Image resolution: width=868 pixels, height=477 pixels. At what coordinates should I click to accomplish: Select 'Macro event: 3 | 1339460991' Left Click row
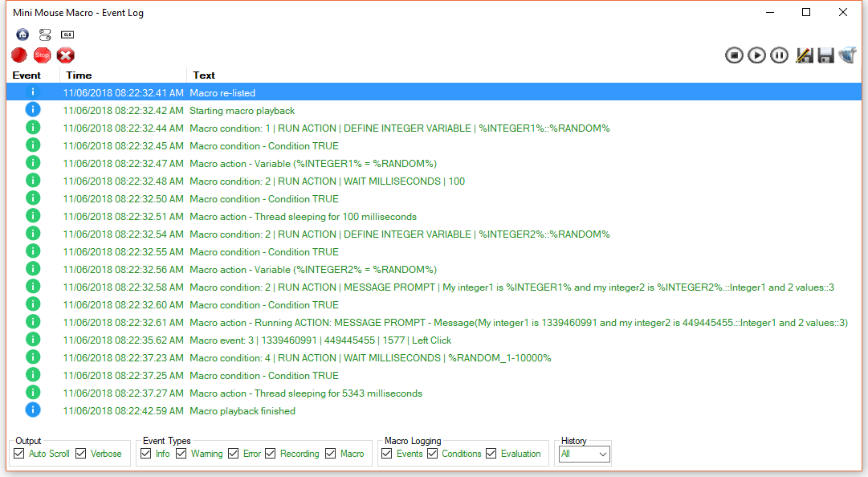434,340
